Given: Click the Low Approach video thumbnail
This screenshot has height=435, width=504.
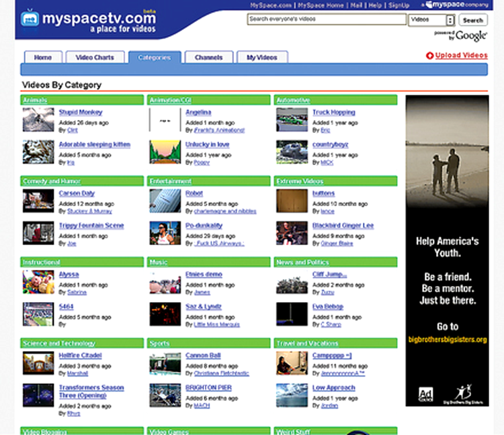Looking at the screenshot, I should pos(292,395).
